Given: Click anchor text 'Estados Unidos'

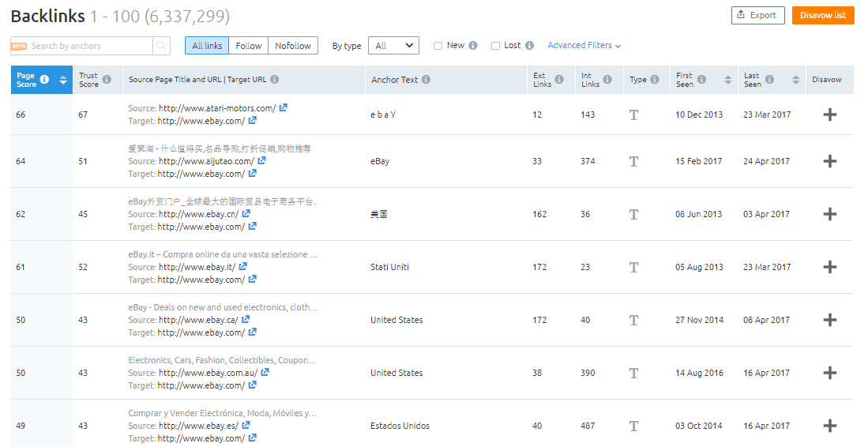Looking at the screenshot, I should point(400,426).
